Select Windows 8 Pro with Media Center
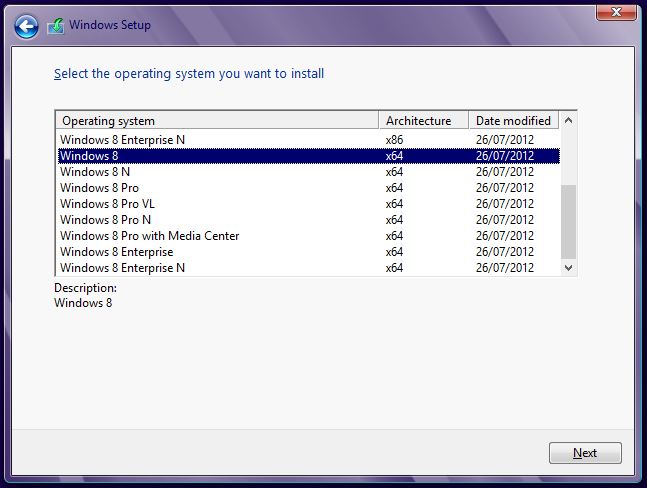Image resolution: width=647 pixels, height=488 pixels. 309,236
